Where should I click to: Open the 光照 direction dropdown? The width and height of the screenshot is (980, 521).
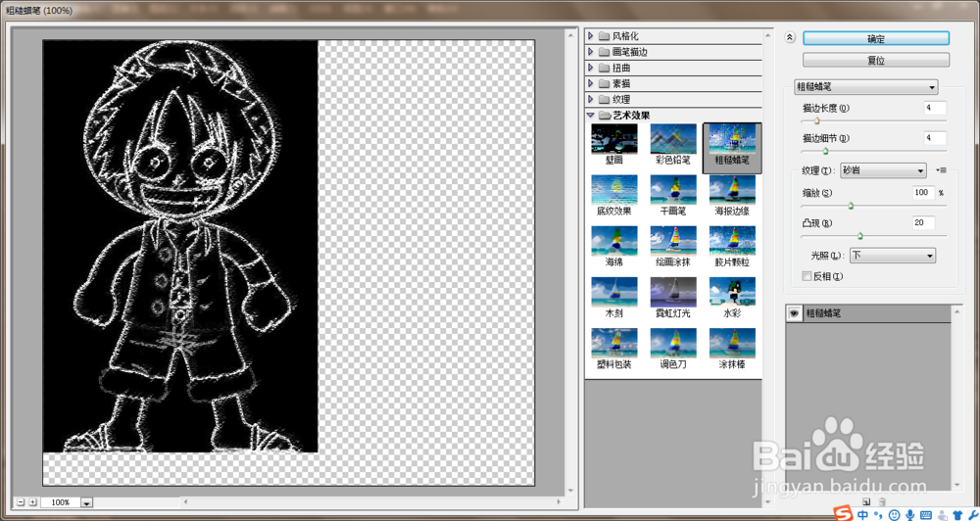coord(893,255)
